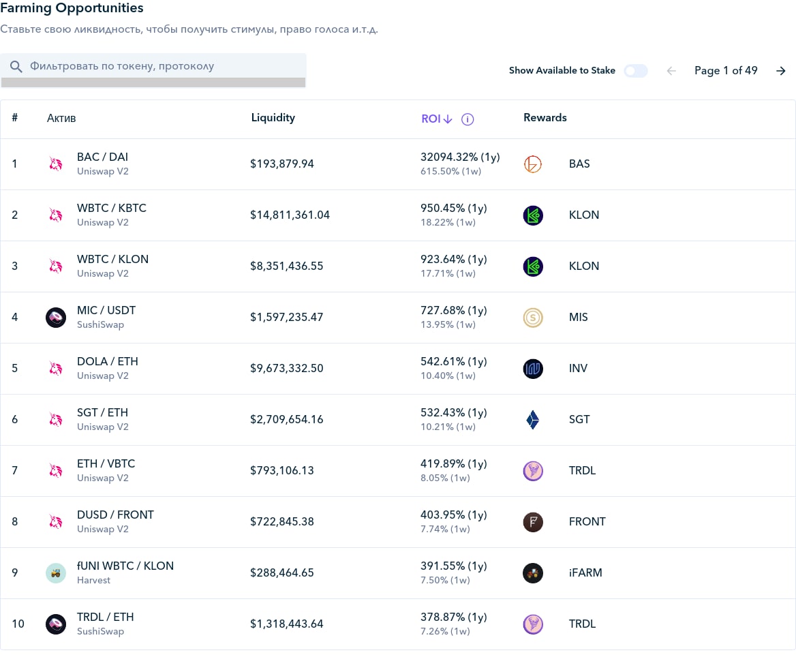
Task: Click the iFARM reward token icon
Action: pos(533,573)
